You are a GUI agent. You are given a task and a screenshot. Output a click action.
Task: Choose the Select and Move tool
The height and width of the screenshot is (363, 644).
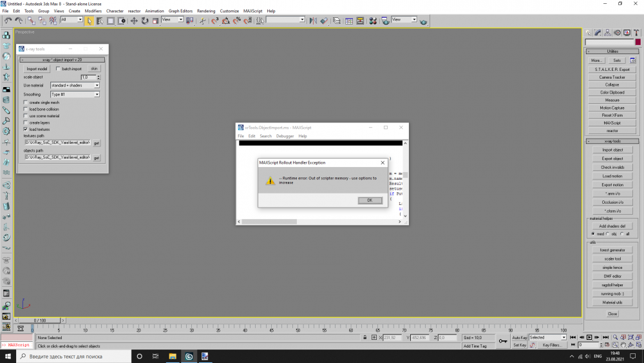pos(134,21)
